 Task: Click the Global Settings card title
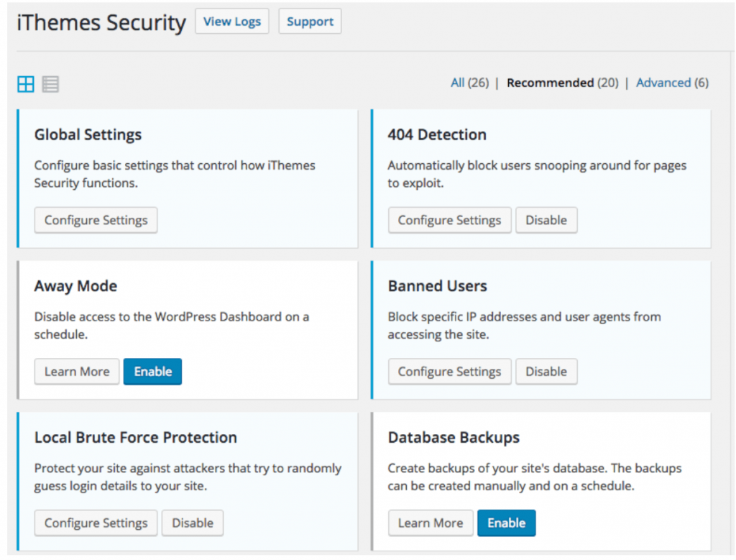88,134
